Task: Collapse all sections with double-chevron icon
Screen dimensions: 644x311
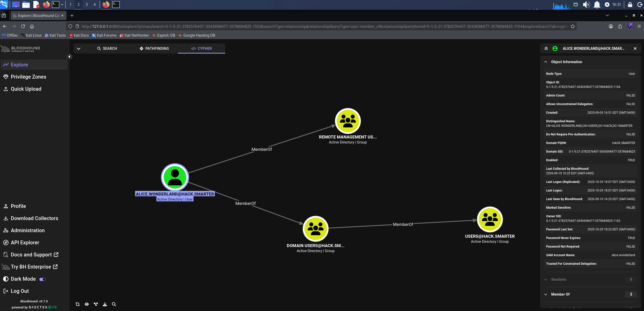Action: tap(546, 49)
